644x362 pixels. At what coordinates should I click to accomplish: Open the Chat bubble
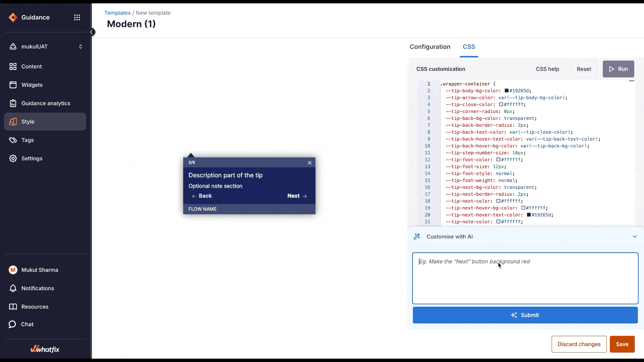(x=12, y=324)
